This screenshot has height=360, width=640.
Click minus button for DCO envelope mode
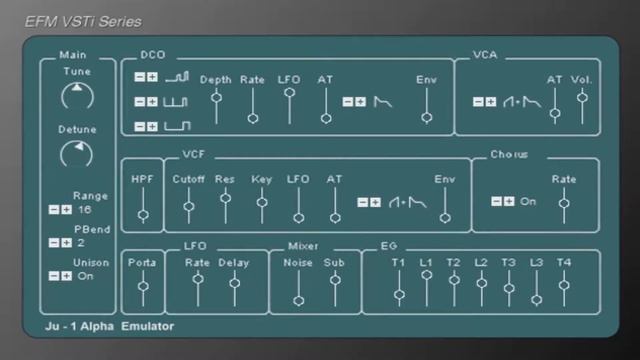point(347,102)
